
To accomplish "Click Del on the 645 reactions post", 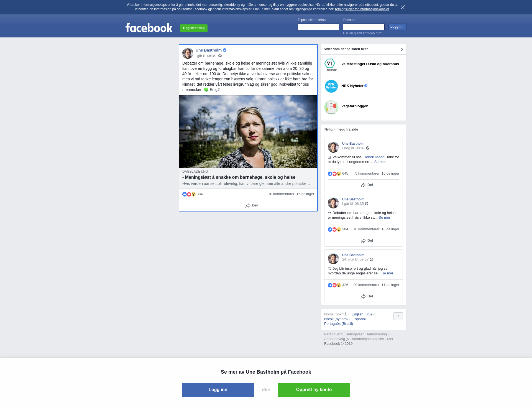I will pyautogui.click(x=367, y=185).
